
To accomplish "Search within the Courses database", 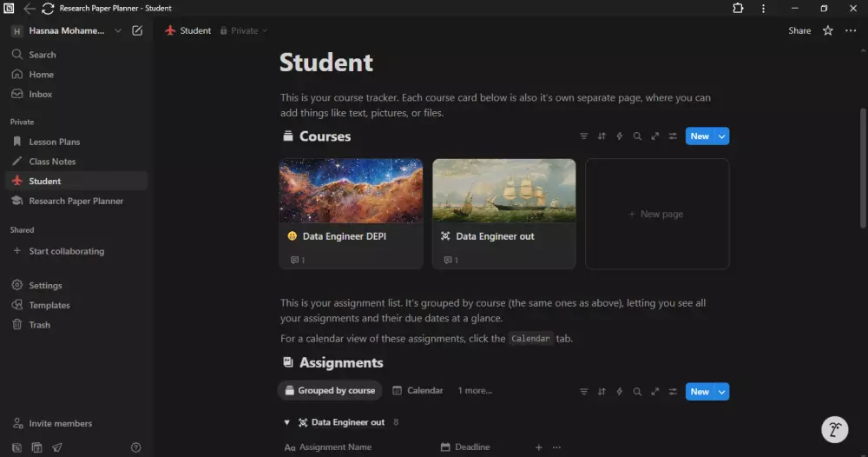I will pyautogui.click(x=637, y=136).
